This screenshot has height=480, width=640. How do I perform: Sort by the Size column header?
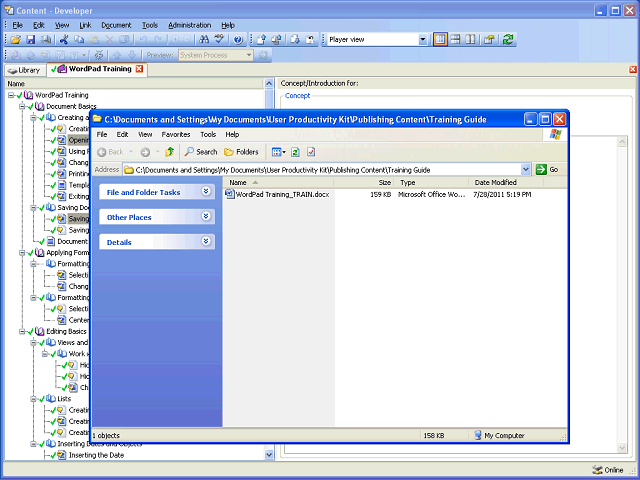[364, 182]
